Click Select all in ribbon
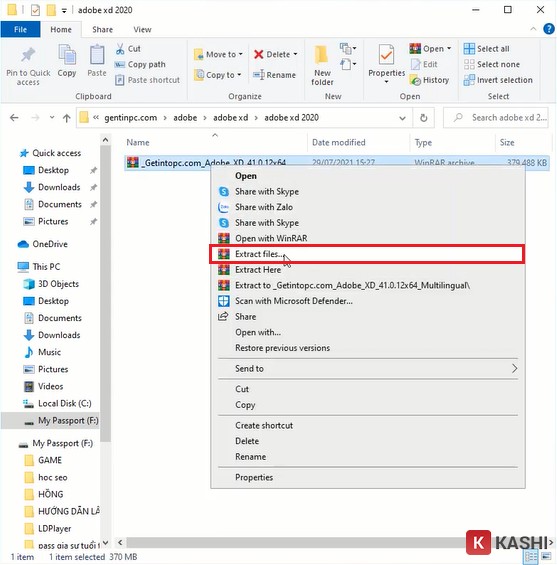 487,49
